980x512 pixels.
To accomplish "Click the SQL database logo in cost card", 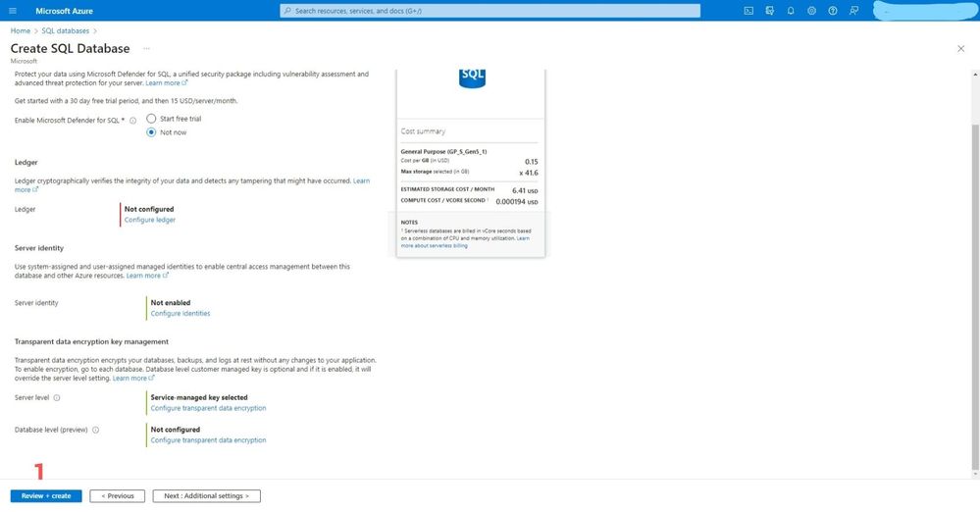I will (x=472, y=78).
